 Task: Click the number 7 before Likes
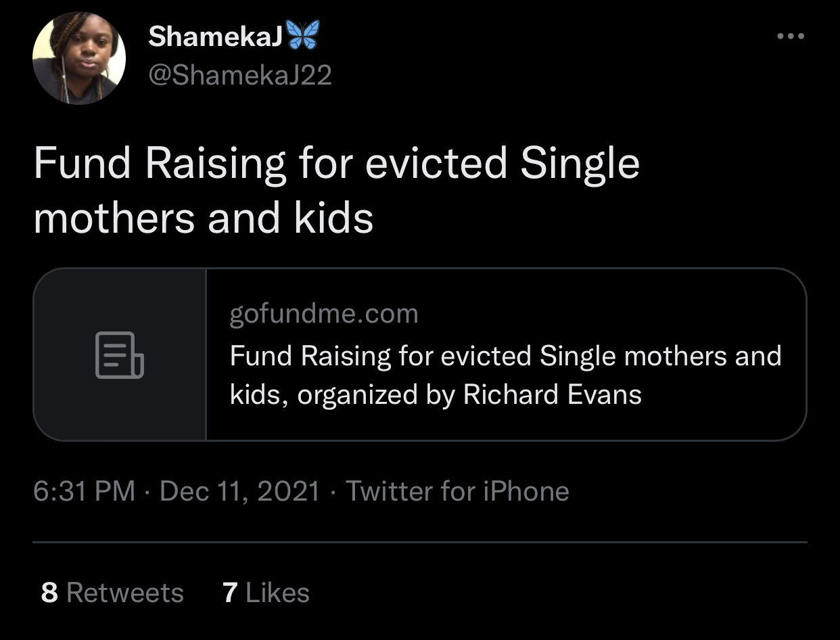pos(230,593)
